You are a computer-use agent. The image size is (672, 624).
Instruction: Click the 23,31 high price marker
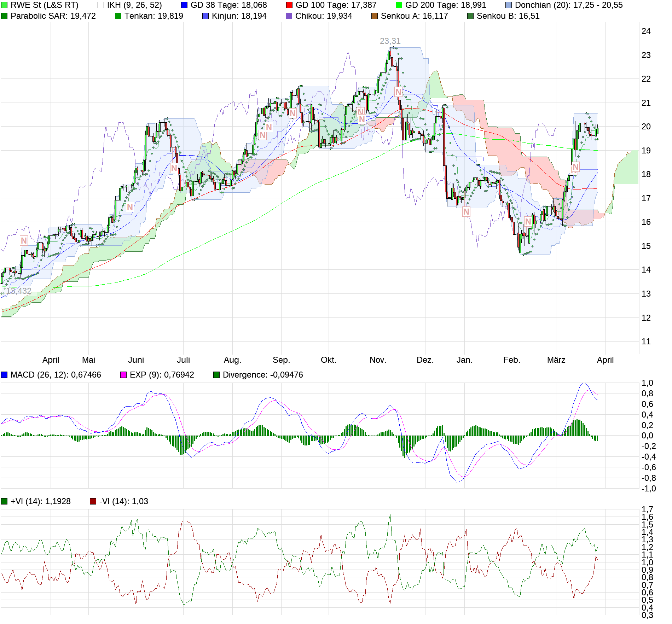point(389,41)
